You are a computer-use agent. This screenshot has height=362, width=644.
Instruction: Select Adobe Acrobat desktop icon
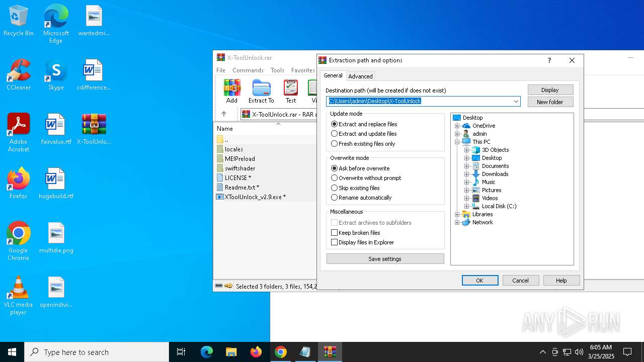tap(19, 133)
